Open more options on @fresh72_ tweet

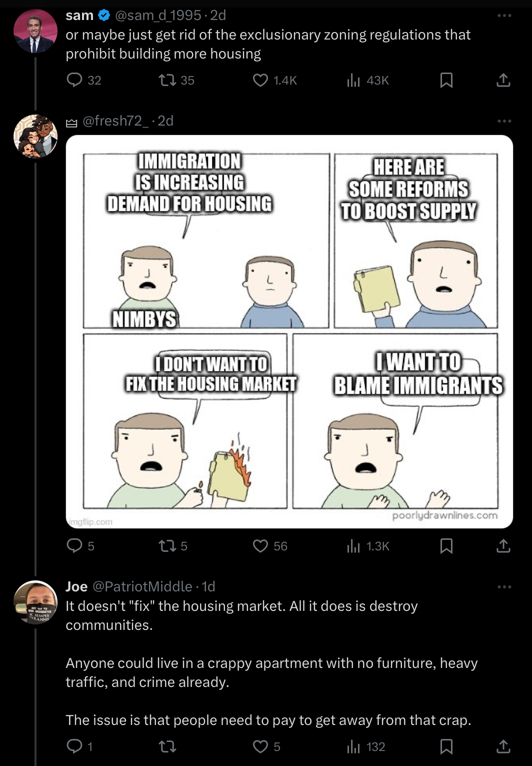click(504, 121)
